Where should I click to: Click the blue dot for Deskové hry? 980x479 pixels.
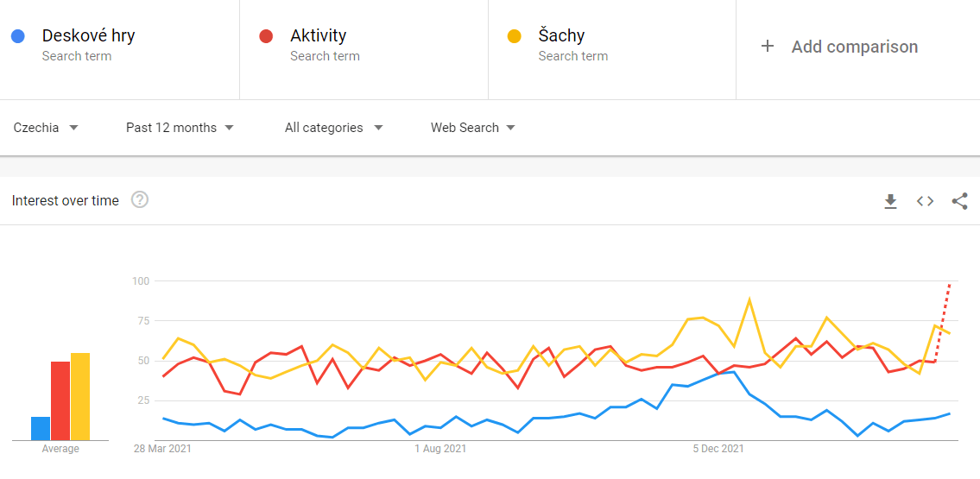click(17, 36)
